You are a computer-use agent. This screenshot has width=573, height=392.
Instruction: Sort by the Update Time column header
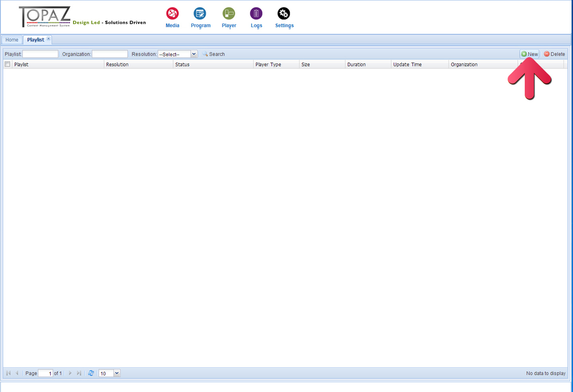click(407, 65)
